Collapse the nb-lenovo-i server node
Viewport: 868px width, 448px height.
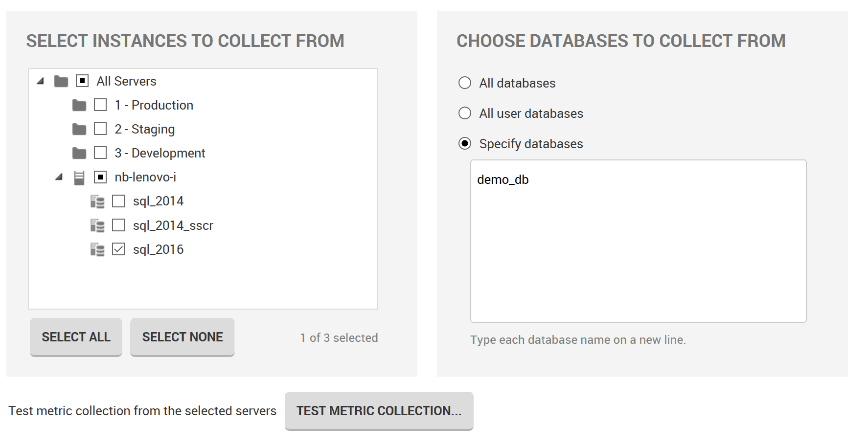click(59, 177)
